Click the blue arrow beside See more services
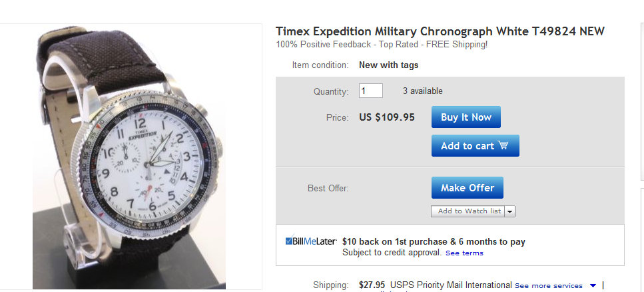The image size is (644, 292). (593, 286)
